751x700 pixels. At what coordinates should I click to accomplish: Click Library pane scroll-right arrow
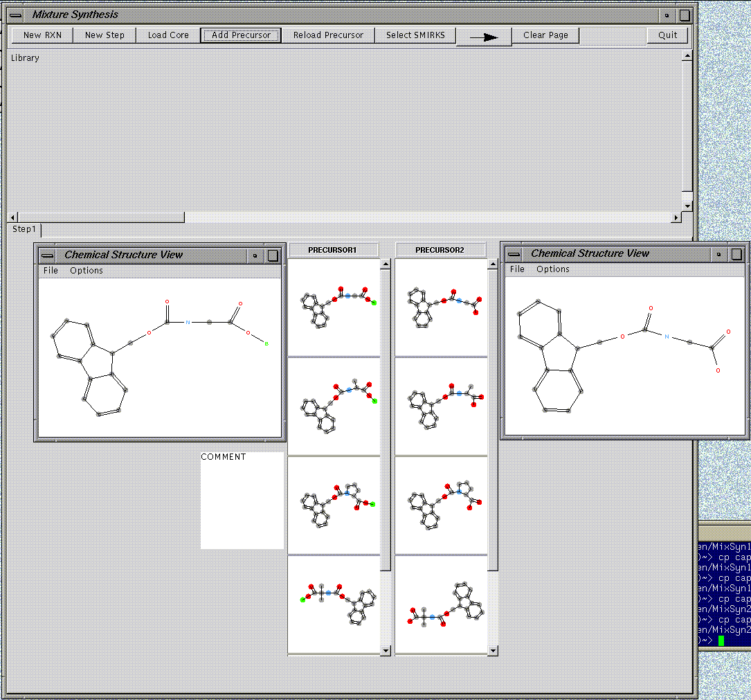pos(676,217)
